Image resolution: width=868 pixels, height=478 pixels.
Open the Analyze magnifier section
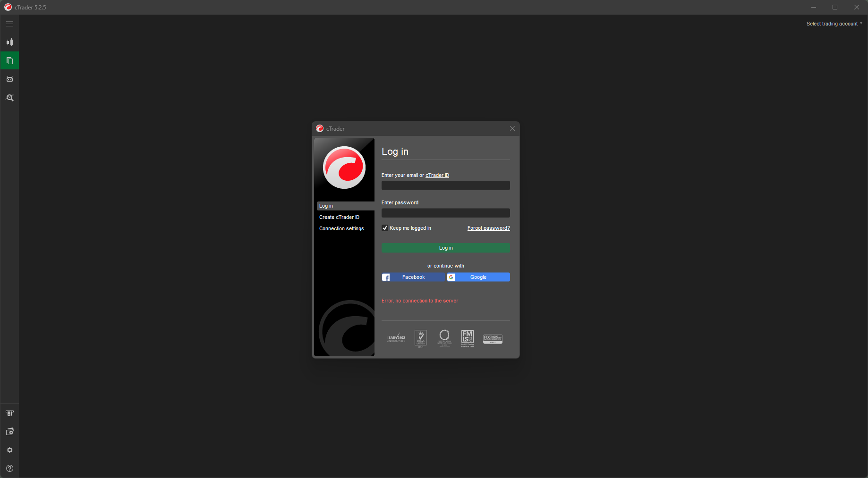point(9,98)
